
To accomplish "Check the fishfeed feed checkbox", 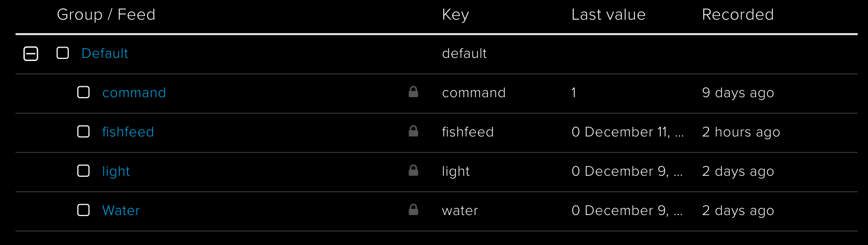I will (83, 132).
